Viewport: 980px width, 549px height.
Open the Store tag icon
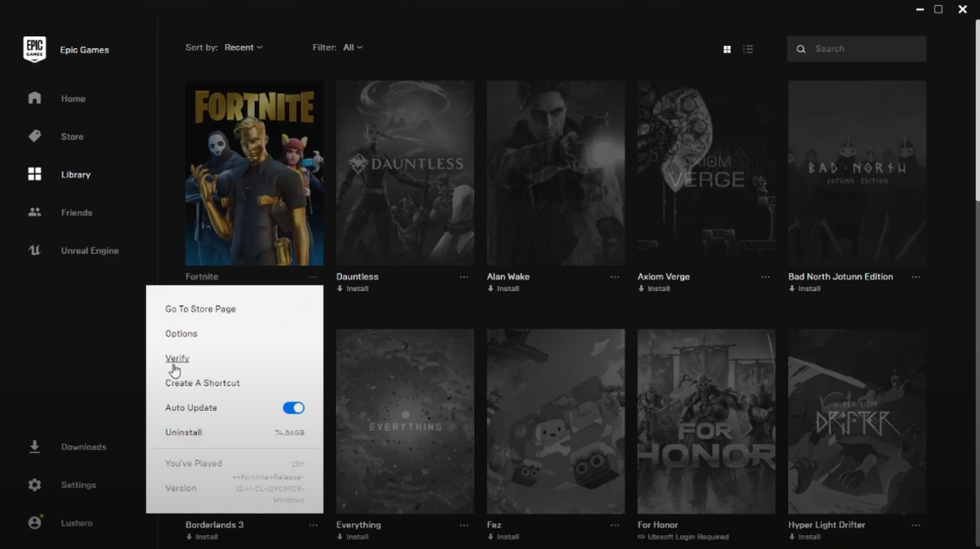point(35,136)
